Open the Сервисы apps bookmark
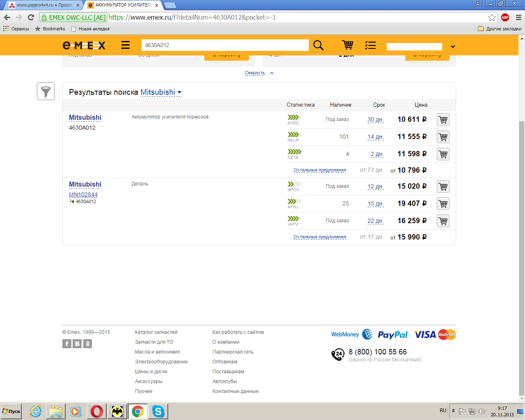525x420 pixels. click(16, 29)
